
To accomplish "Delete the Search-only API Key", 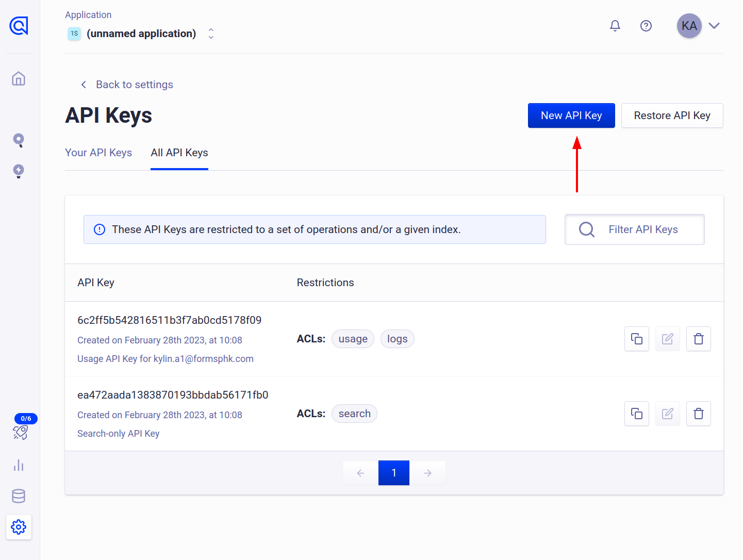I will click(698, 414).
